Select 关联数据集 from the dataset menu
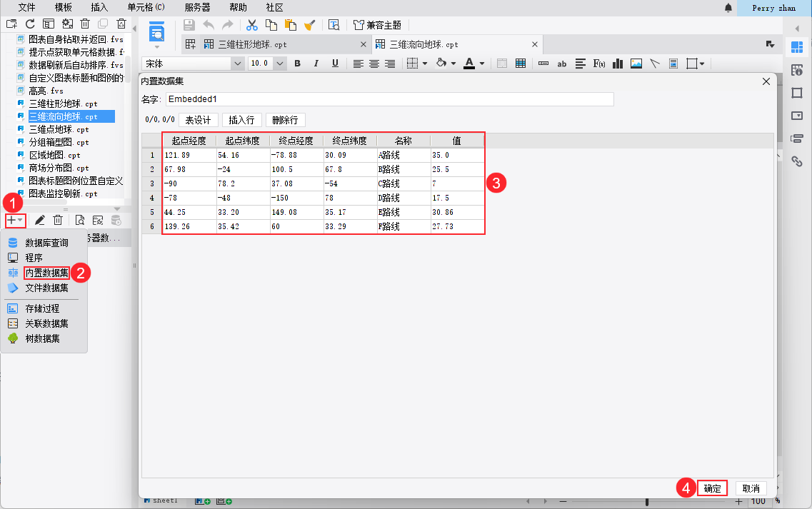 (x=46, y=323)
